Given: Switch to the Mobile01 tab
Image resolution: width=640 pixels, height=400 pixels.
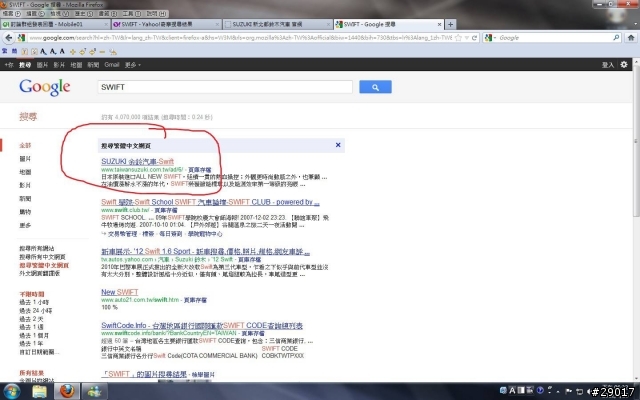Looking at the screenshot, I should coord(56,24).
